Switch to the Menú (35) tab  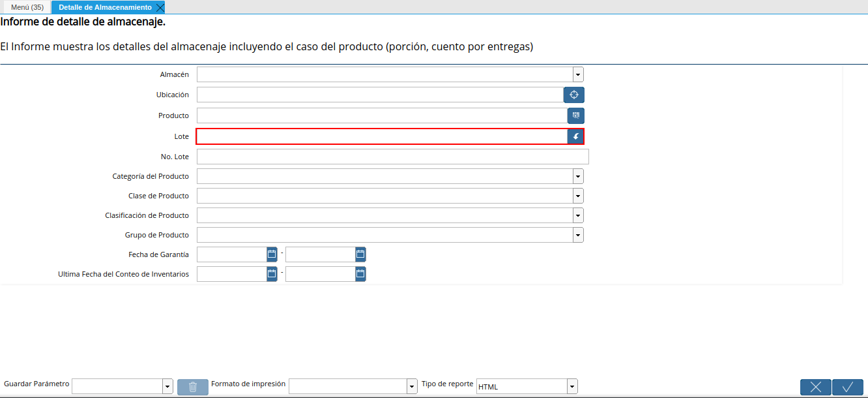[x=27, y=7]
